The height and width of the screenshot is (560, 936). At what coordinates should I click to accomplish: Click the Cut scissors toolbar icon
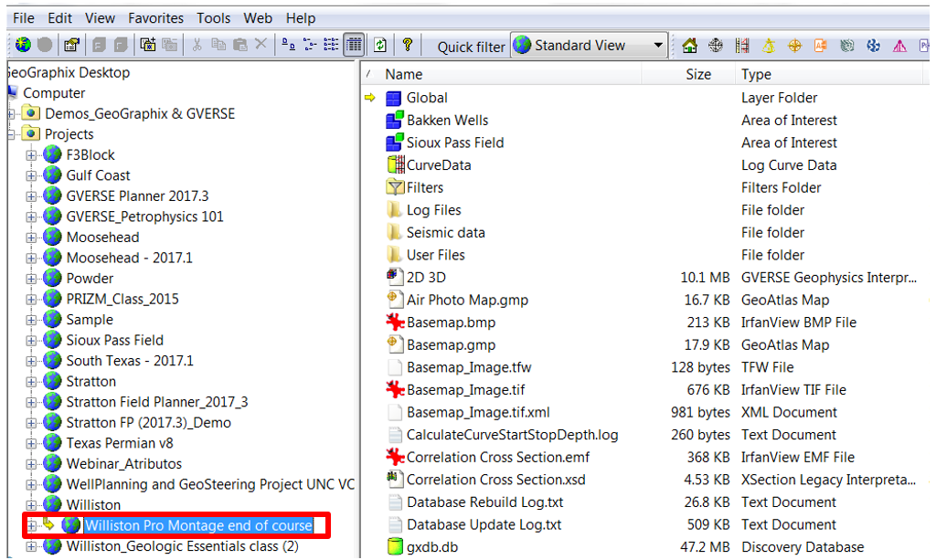coord(197,45)
